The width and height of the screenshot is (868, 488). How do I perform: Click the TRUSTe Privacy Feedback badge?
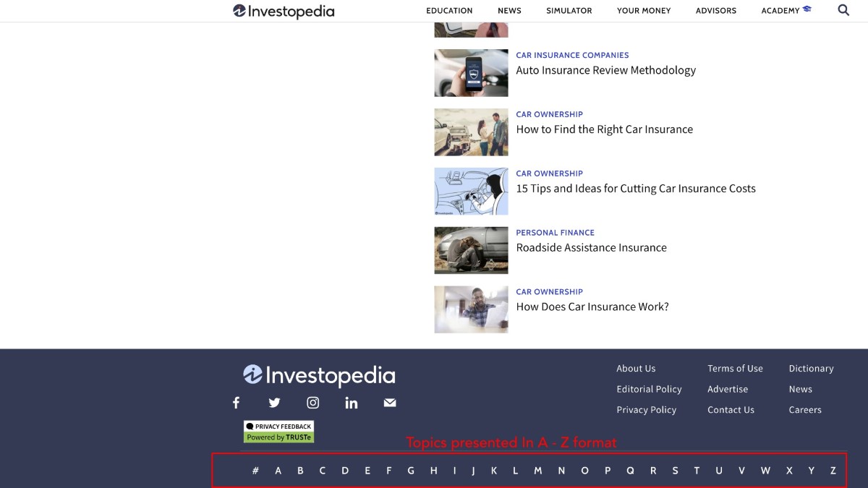tap(279, 432)
